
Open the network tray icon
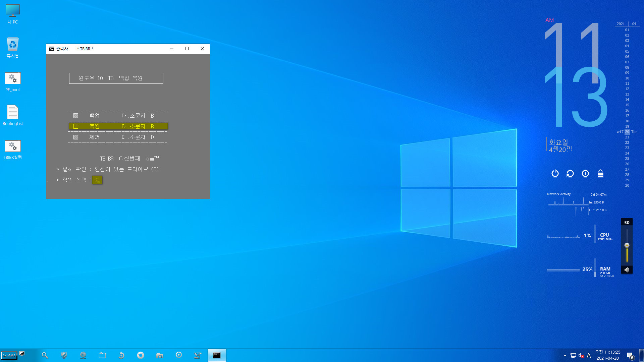573,356
